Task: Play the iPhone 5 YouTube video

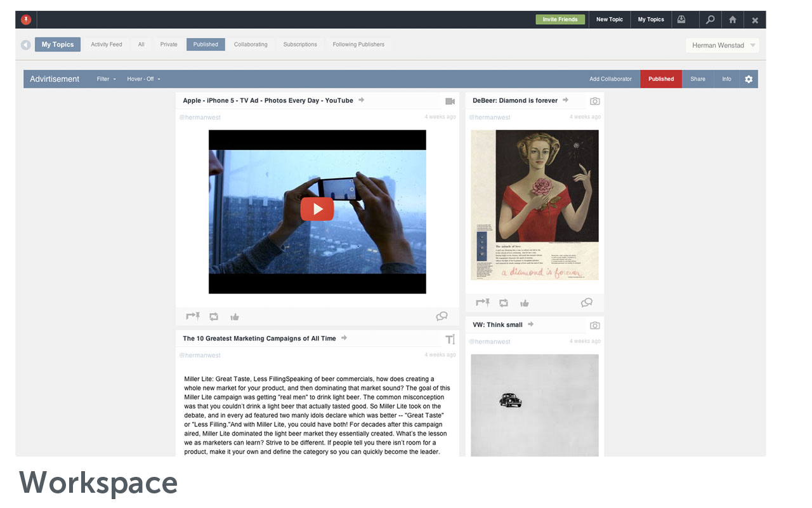Action: 317,209
